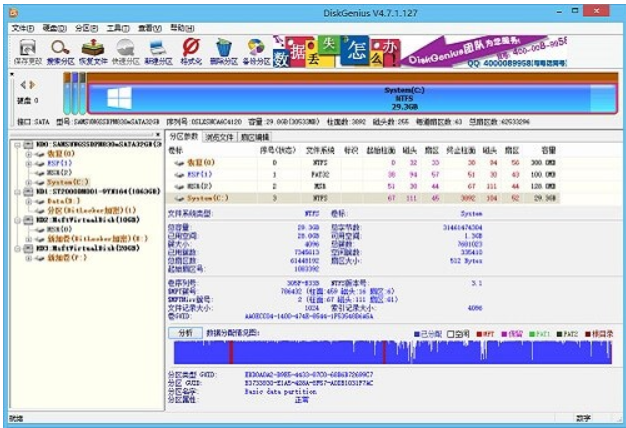Image resolution: width=626 pixels, height=428 pixels.
Task: Expand the 恢复(0) partition in the tree
Action: pyautogui.click(x=29, y=154)
